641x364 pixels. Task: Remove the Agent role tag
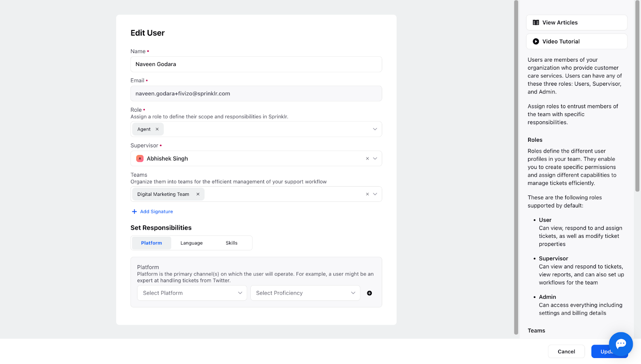(x=157, y=129)
